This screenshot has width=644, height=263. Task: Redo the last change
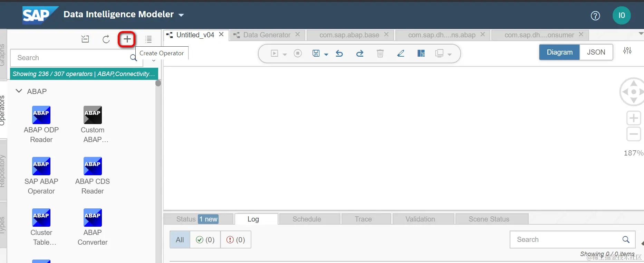click(360, 53)
